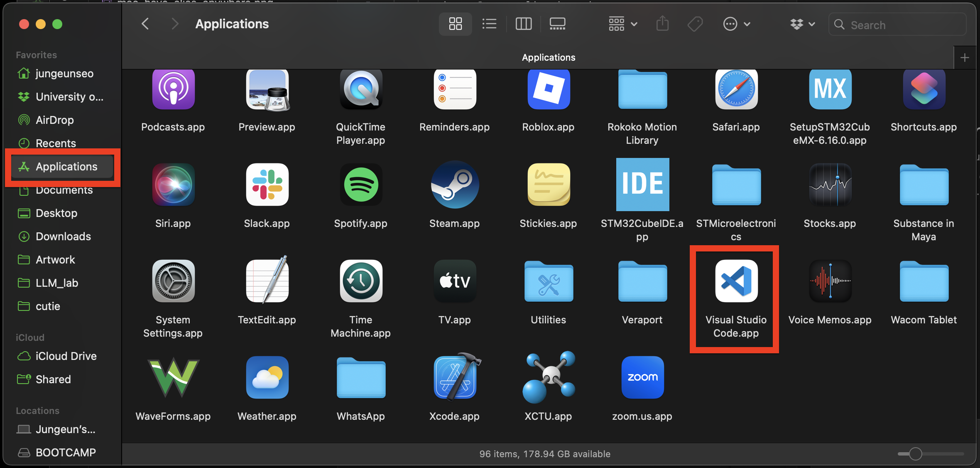Screen dimensions: 980x468
Task: Select Roblox.app icon
Action: 549,89
